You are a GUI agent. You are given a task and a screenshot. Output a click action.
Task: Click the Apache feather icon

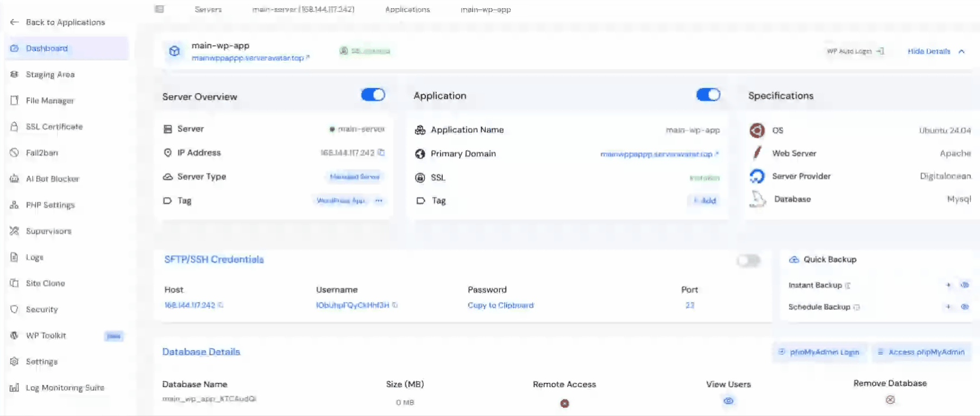click(757, 153)
